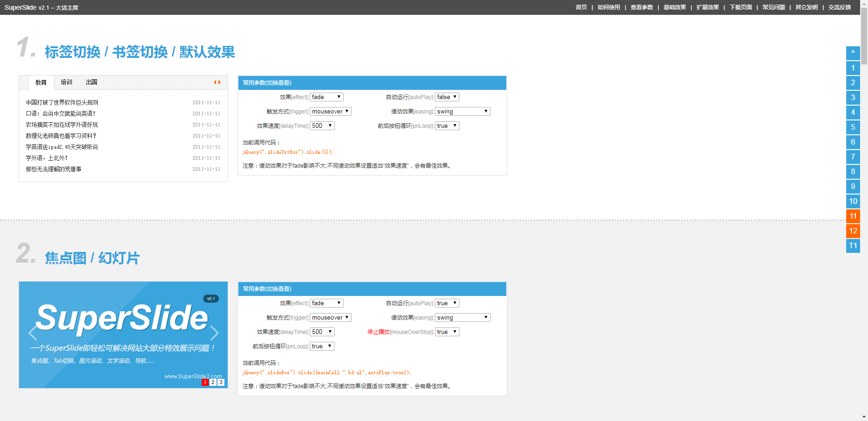Image resolution: width=868 pixels, height=421 pixels.
Task: Jump to slide 3 using banner pagination
Action: click(x=221, y=382)
